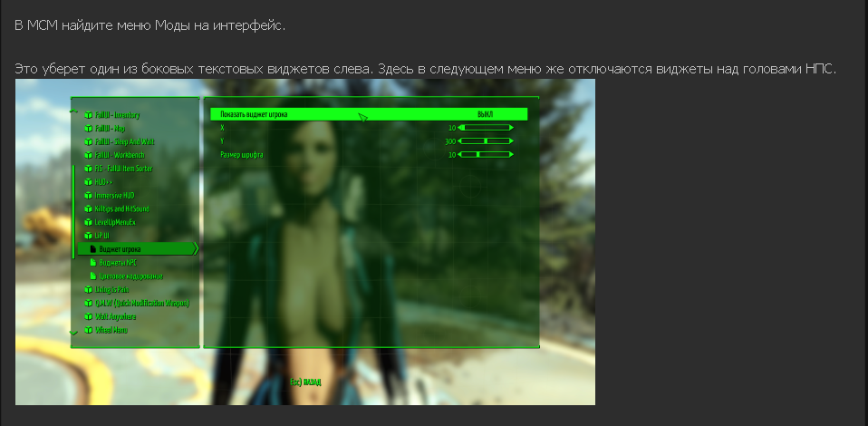
Task: Click the cube icon beside FallUI - Inventory
Action: [x=88, y=115]
